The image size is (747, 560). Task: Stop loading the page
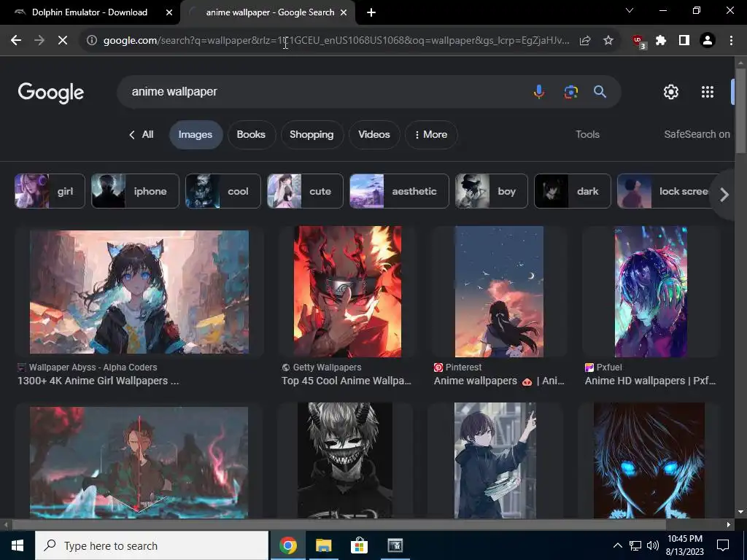tap(63, 41)
